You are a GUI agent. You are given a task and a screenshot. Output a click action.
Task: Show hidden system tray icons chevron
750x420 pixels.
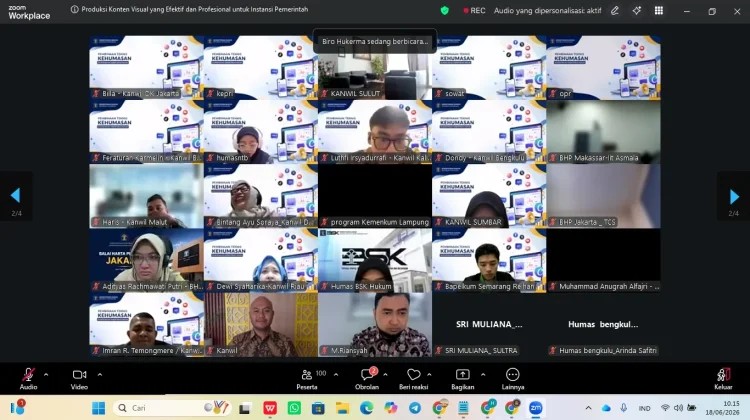[588, 408]
